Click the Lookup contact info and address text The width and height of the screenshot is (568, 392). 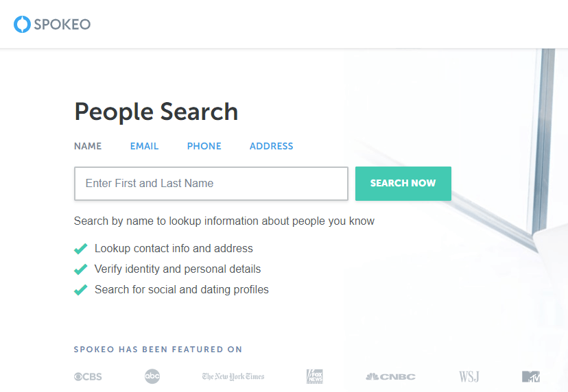[174, 249]
